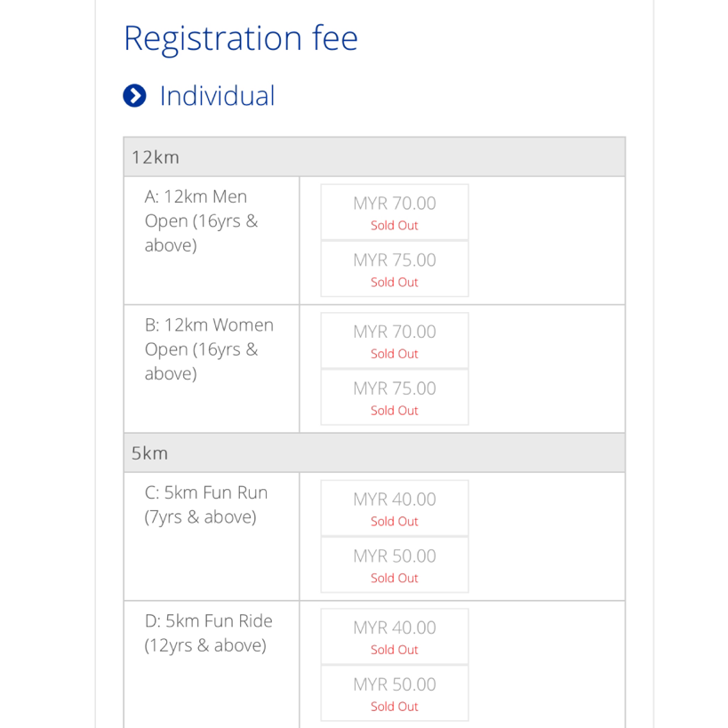Choose MYR 70.00 option for 12km Men Open
The image size is (728, 728).
[x=395, y=212]
